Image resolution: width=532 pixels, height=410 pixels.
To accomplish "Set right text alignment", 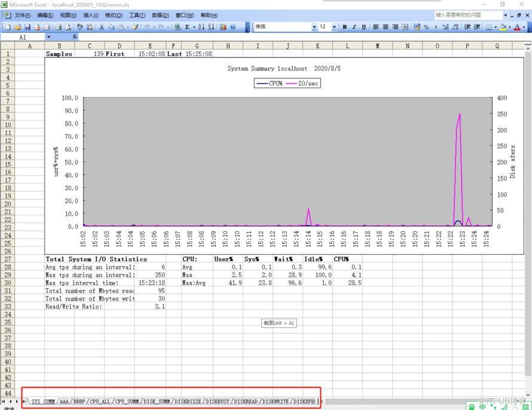I will tap(395, 27).
